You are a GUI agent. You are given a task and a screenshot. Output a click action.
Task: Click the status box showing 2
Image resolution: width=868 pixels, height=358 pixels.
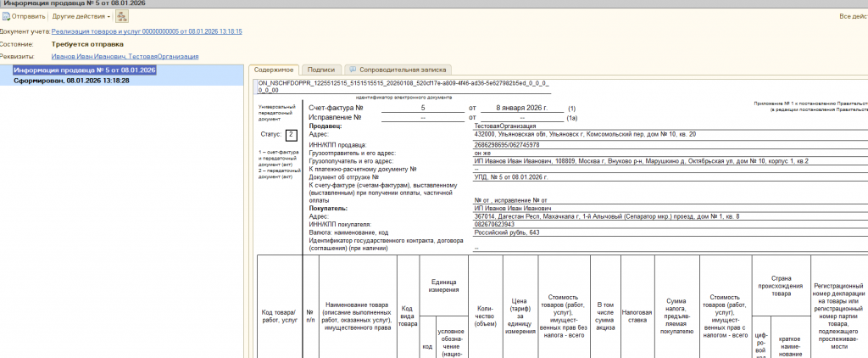(292, 134)
